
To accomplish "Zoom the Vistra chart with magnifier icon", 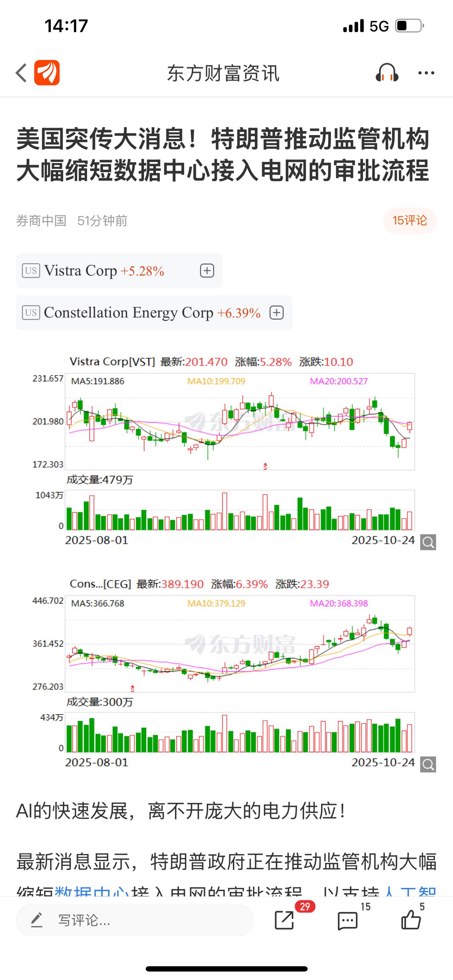I will pos(428,542).
